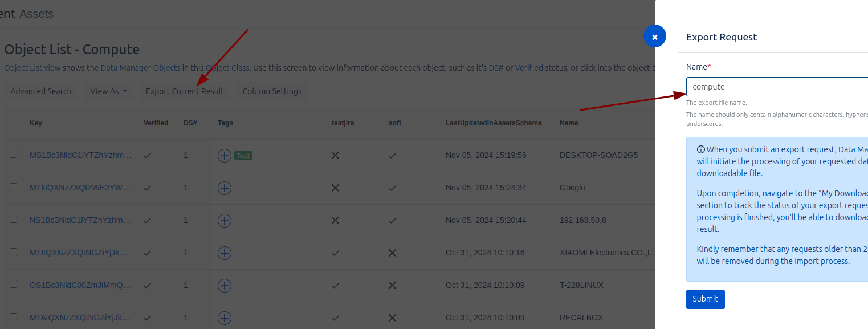
Task: Add a tag to the XIAOMI Electronics row
Action: click(225, 253)
